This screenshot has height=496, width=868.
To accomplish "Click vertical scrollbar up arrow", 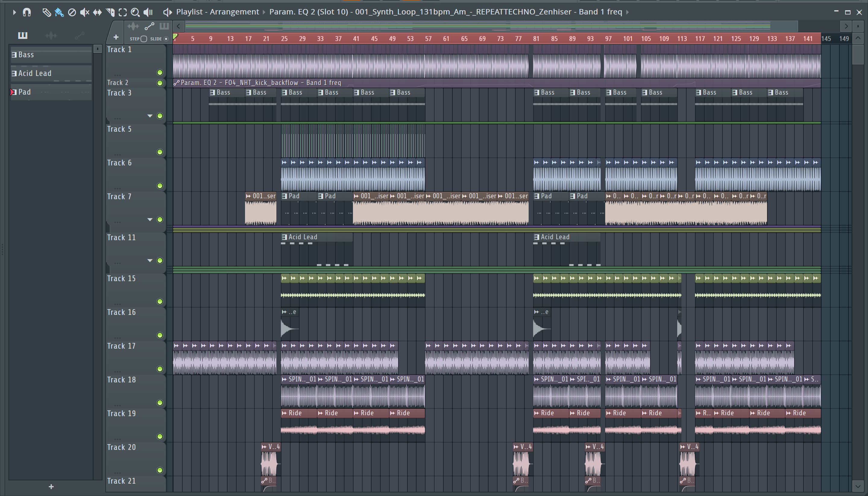I will [858, 38].
